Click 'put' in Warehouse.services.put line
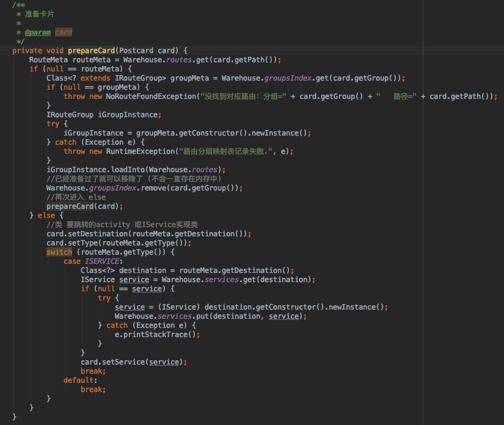504x425 pixels. coord(202,316)
